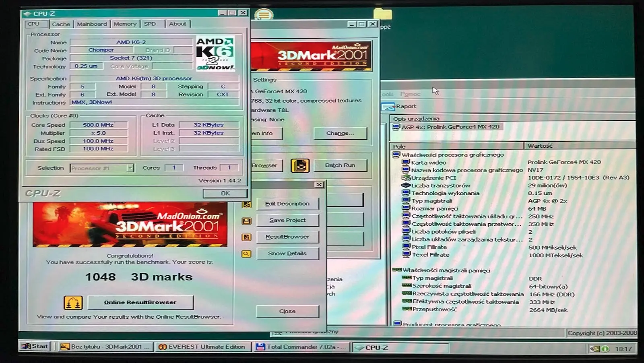Viewport: 644px width, 363px height.
Task: Select the Rozmiar pamięci row
Action: click(435, 208)
